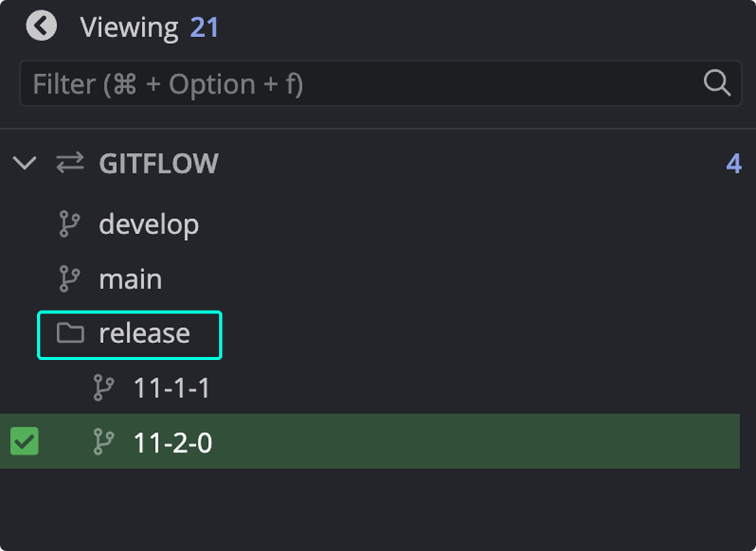The image size is (756, 551).
Task: Click the branch icon next to develop
Action: click(x=69, y=224)
